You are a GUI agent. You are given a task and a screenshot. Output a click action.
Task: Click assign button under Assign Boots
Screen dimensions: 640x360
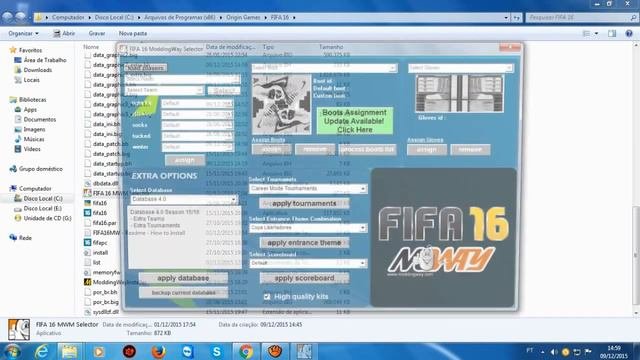click(271, 149)
